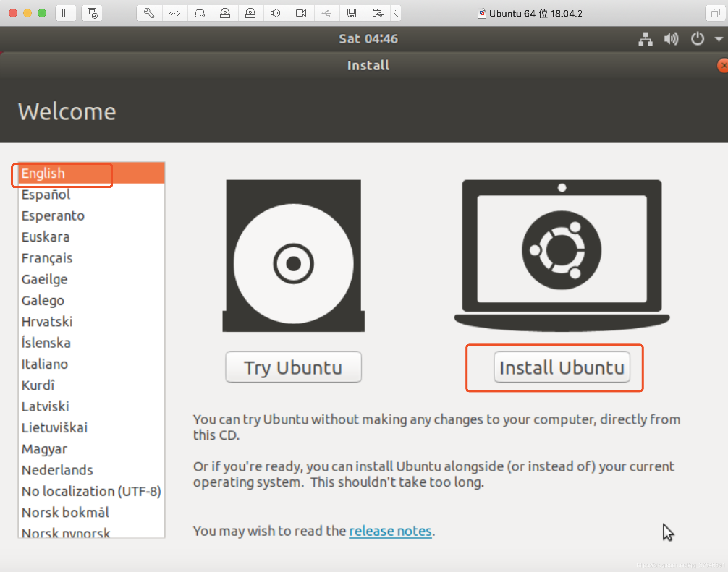Select No localization (UTF-8)
The width and height of the screenshot is (728, 572).
pyautogui.click(x=92, y=491)
